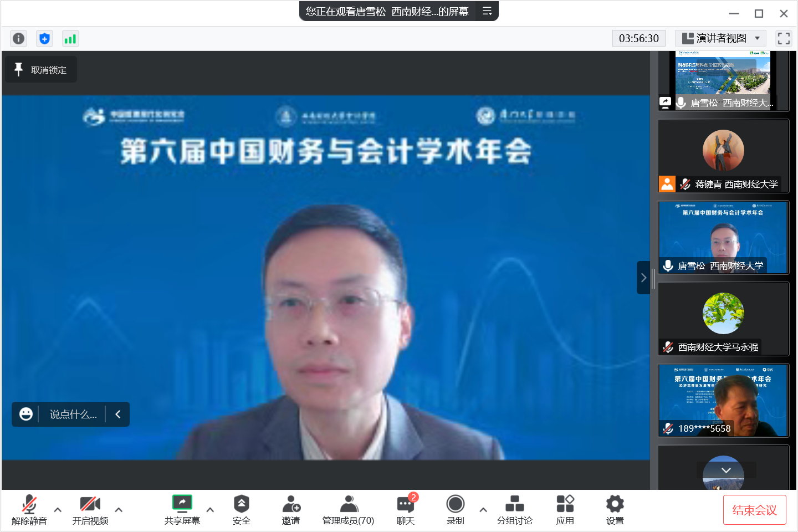Open the meeting information icon
The height and width of the screenshot is (532, 798).
[18, 38]
